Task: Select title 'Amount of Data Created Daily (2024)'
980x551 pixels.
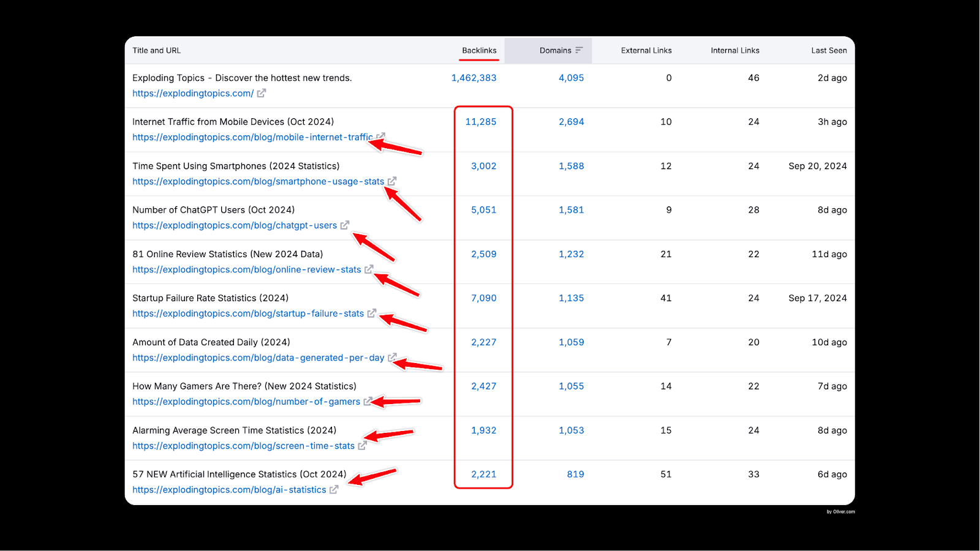Action: (x=211, y=342)
